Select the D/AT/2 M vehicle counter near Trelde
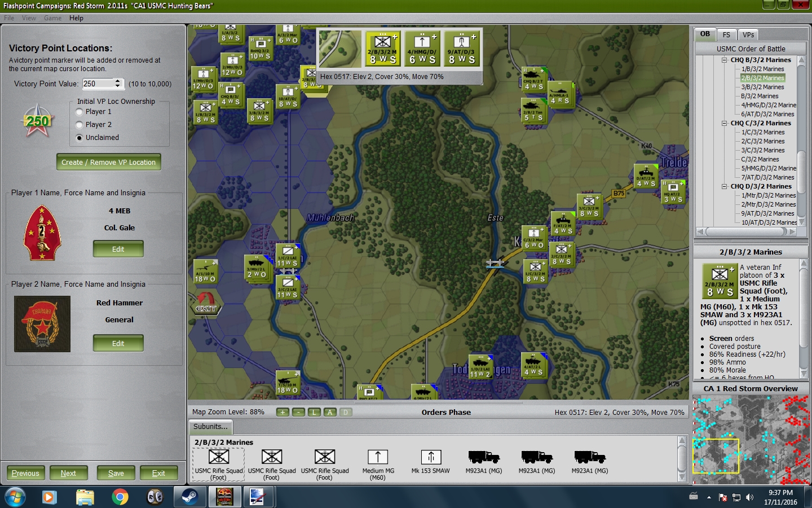Viewport: 812px width, 508px height. pyautogui.click(x=646, y=176)
